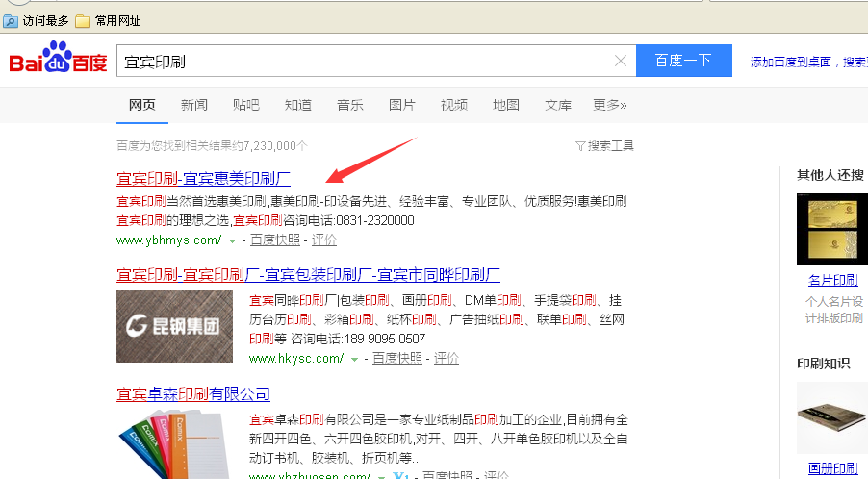Click the brochure book thumbnail
This screenshot has width=868, height=479.
[x=832, y=417]
